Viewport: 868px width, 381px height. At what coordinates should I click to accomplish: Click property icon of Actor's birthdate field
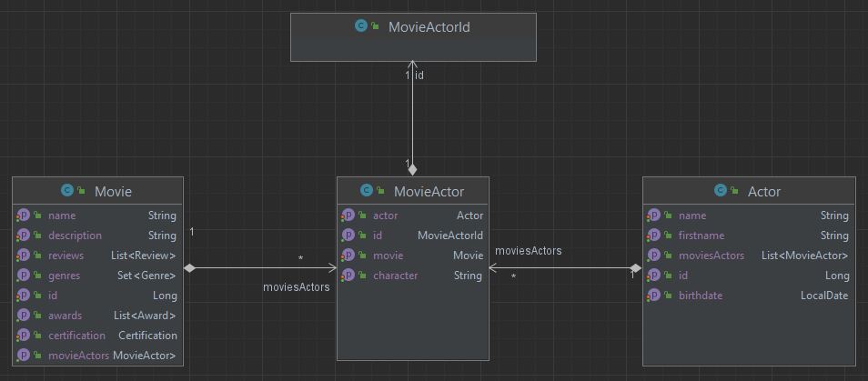pyautogui.click(x=653, y=296)
